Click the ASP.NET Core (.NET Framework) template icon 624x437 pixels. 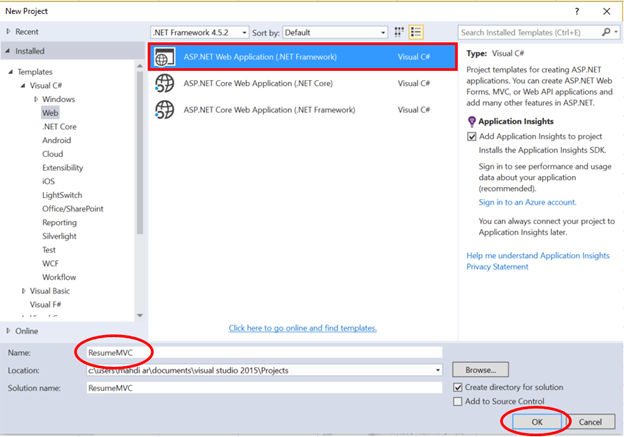pos(164,110)
